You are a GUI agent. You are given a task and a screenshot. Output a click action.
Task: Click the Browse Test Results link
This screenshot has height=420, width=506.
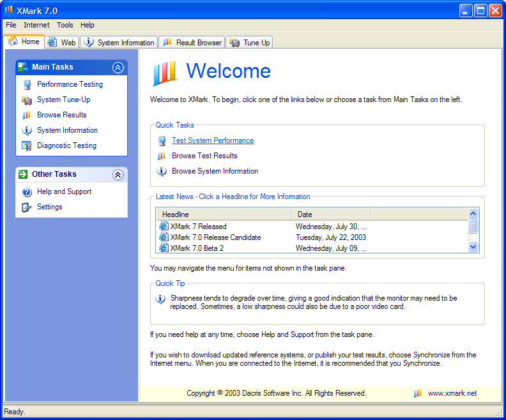click(204, 156)
